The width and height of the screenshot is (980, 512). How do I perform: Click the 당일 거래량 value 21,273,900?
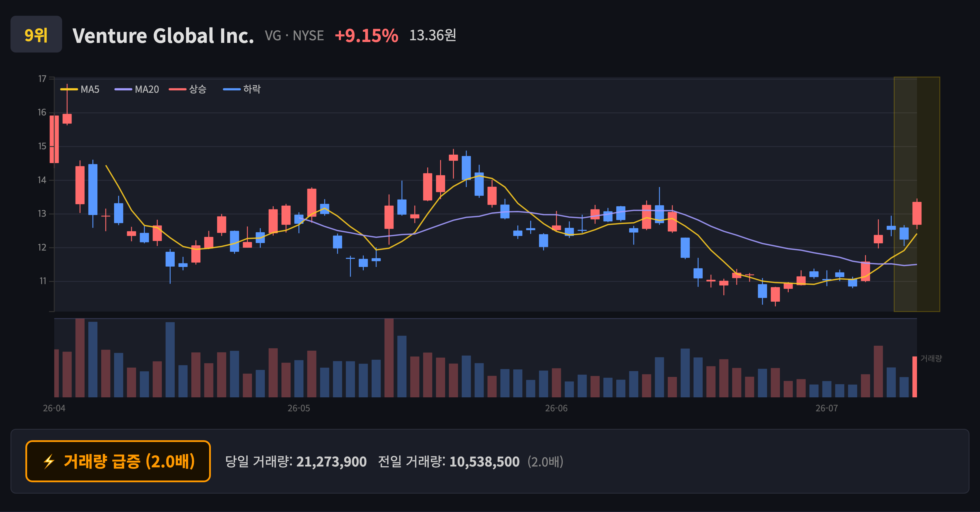pyautogui.click(x=331, y=462)
